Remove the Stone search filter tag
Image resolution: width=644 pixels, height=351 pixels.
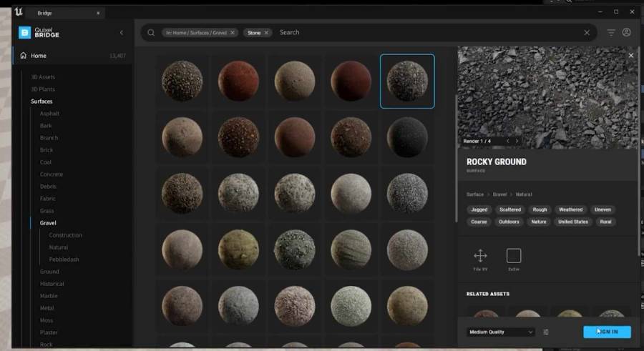(266, 32)
